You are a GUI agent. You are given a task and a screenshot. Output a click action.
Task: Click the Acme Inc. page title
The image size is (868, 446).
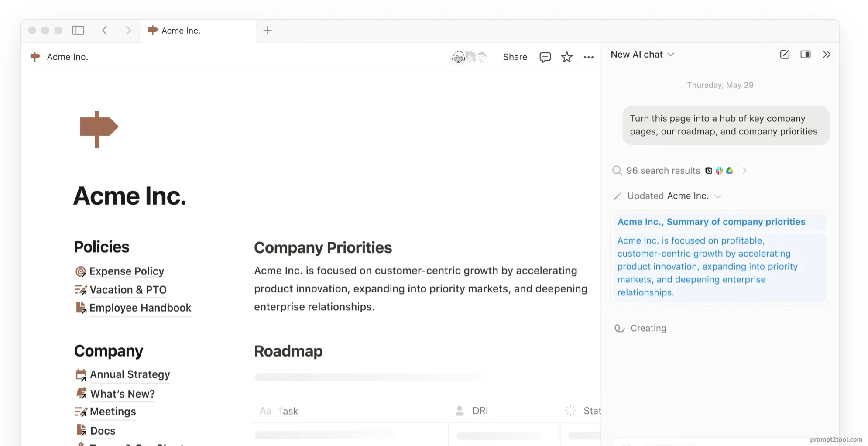130,196
